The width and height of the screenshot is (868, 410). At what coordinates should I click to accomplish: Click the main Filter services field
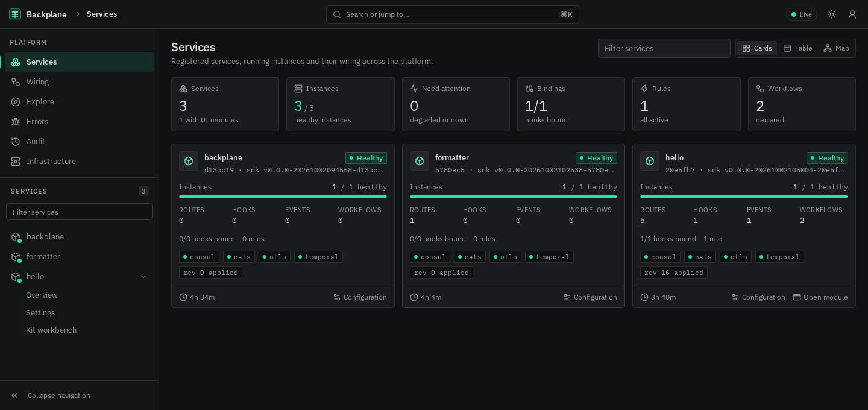click(x=664, y=48)
